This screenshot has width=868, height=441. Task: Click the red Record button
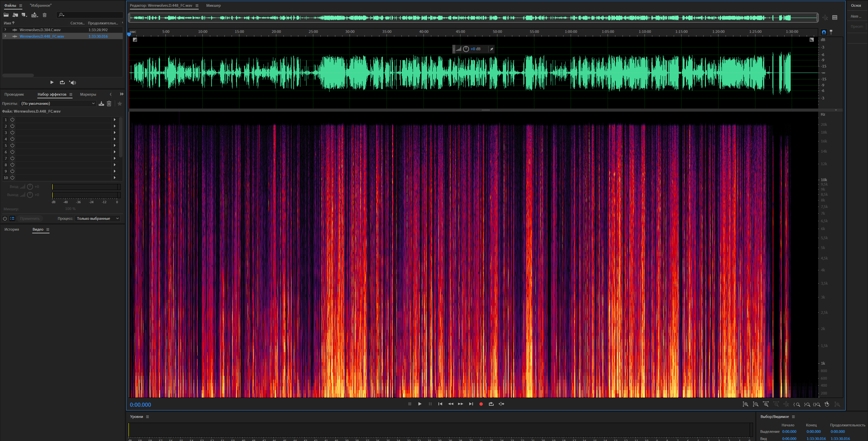(x=481, y=404)
